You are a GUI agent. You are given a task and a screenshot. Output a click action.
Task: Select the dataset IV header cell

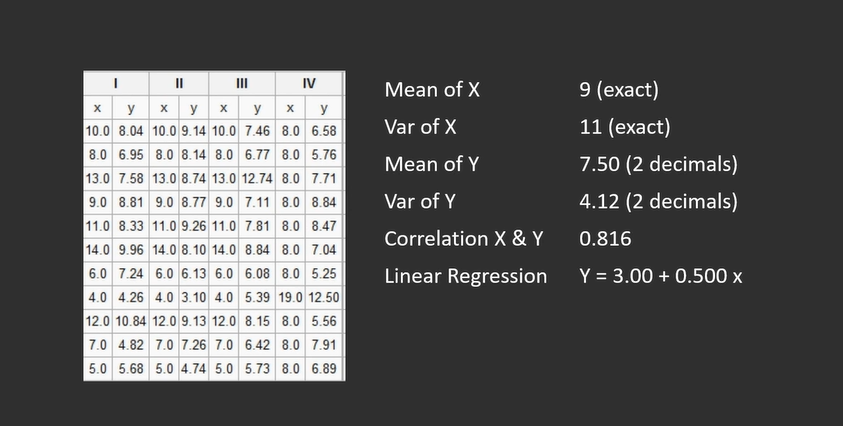coord(309,83)
